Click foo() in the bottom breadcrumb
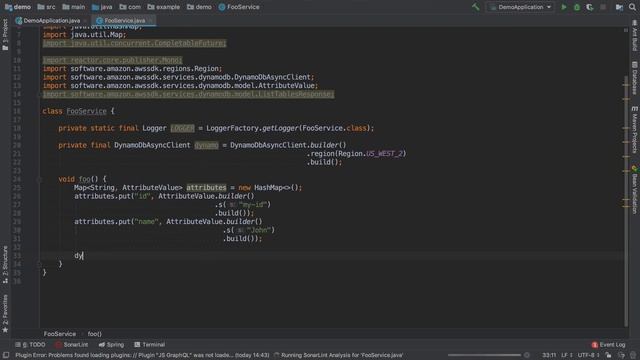This screenshot has height=360, width=640. click(x=94, y=334)
